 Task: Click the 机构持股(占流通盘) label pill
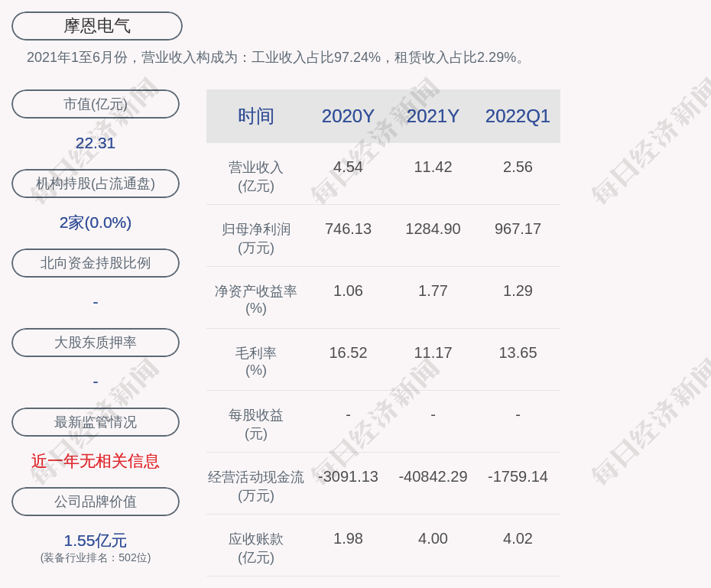tap(96, 184)
